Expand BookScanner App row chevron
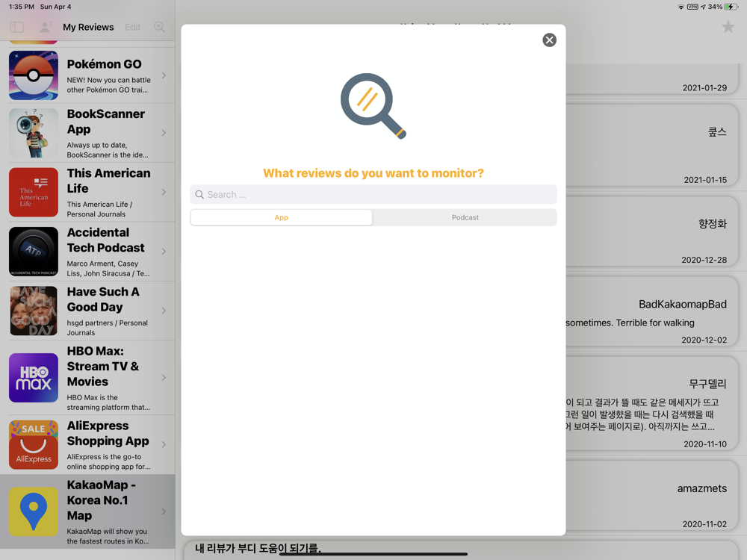747x560 pixels. pos(164,133)
